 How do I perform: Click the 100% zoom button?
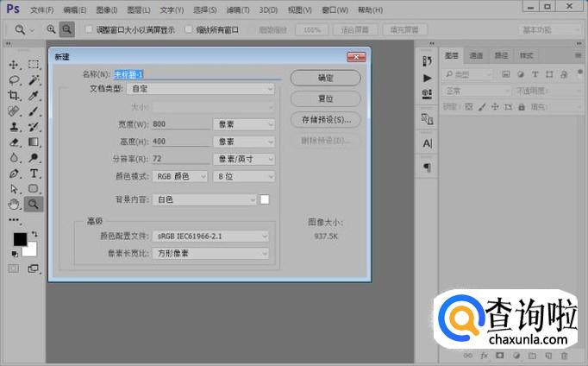point(312,29)
